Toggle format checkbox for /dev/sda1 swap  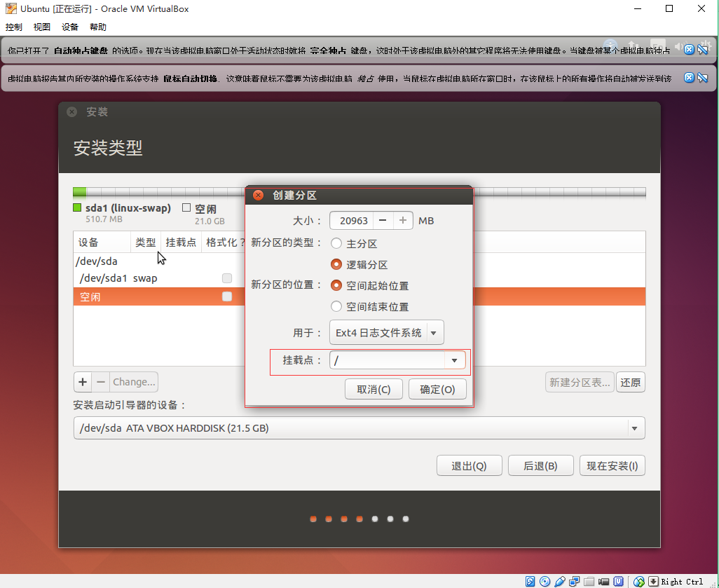tap(227, 278)
